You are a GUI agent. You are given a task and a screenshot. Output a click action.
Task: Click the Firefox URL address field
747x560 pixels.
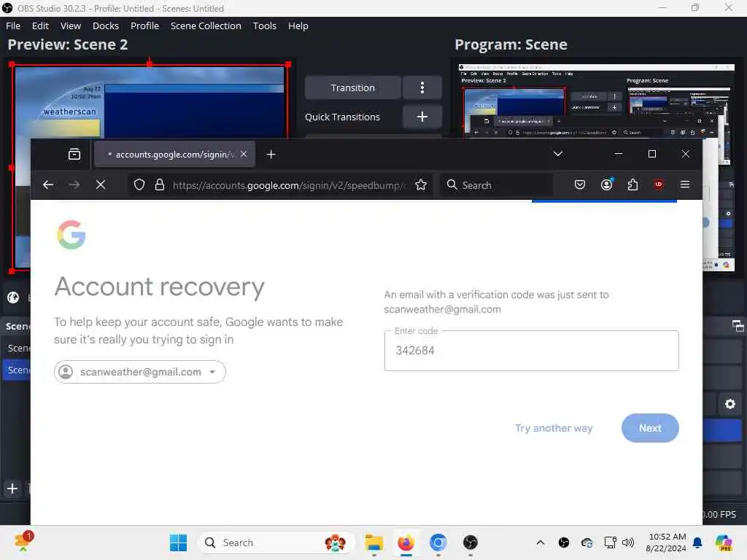(290, 185)
